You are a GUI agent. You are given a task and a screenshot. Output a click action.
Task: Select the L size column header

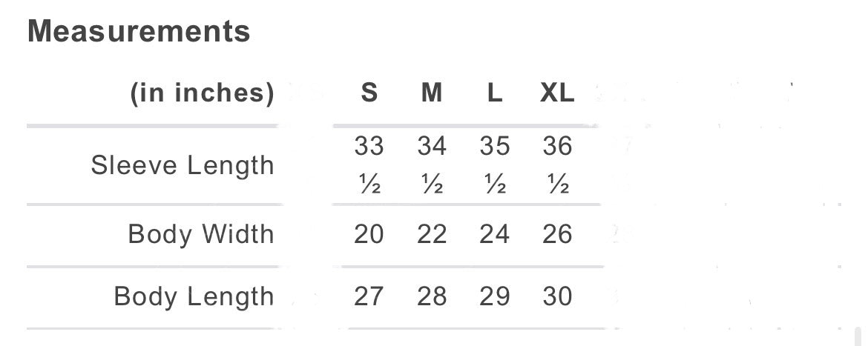click(495, 93)
